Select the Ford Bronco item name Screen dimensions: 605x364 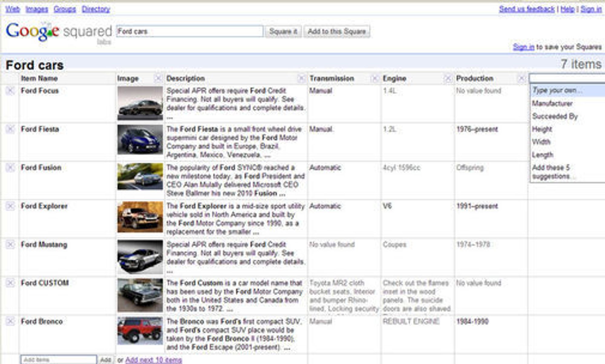(x=42, y=321)
